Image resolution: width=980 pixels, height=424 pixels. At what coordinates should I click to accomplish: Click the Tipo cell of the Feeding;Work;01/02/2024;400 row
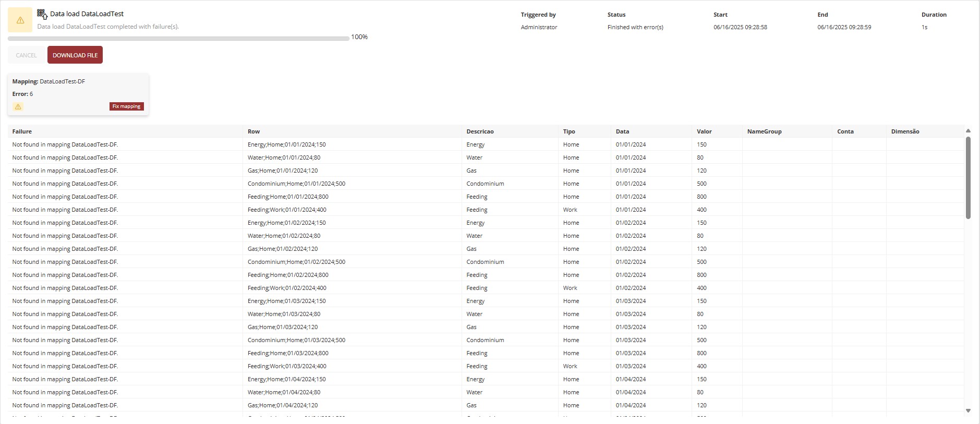(x=585, y=288)
